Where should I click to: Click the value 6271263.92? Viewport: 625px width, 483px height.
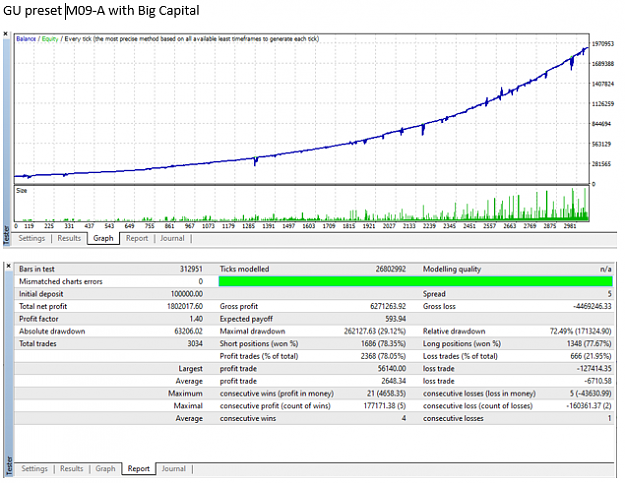tap(388, 306)
